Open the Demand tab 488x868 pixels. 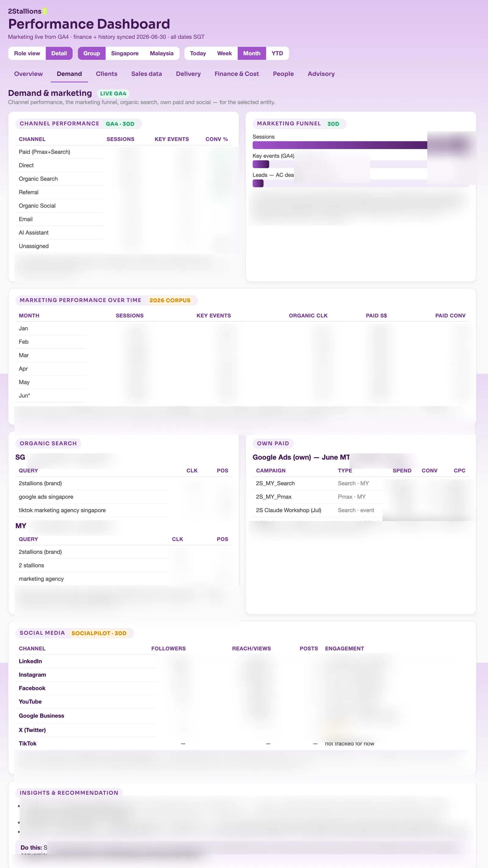(69, 74)
